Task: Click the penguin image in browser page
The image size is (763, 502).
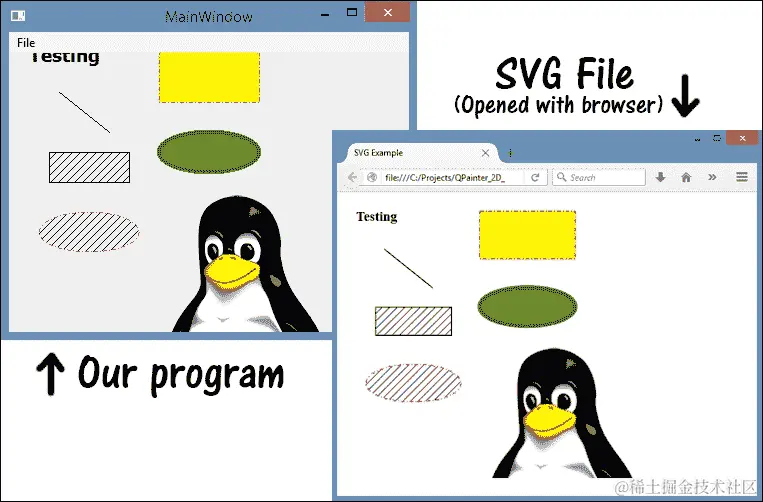Action: pyautogui.click(x=562, y=413)
